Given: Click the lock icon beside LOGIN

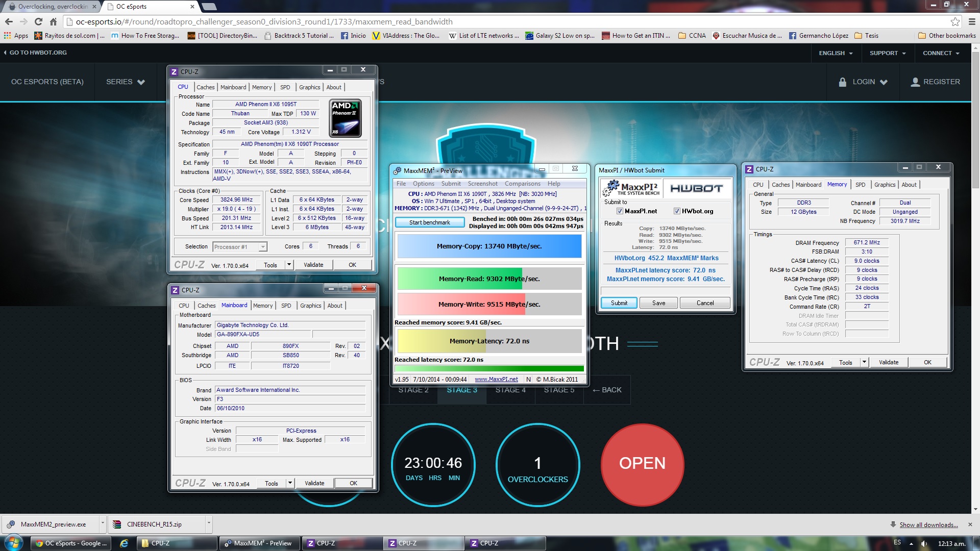Looking at the screenshot, I should click(x=843, y=82).
